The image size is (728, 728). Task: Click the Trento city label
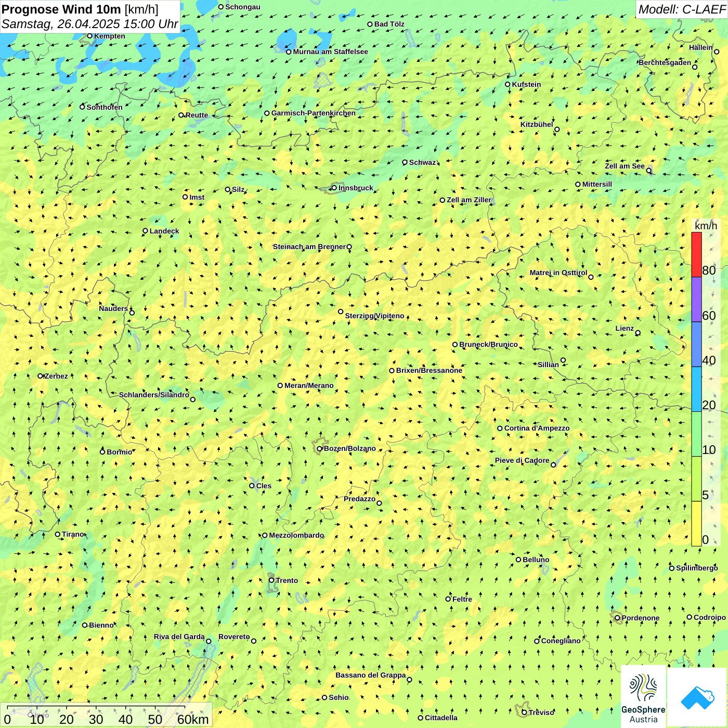(287, 580)
